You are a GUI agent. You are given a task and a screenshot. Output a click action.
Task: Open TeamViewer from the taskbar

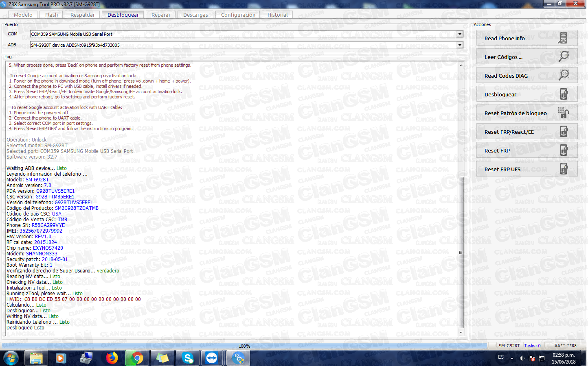212,358
